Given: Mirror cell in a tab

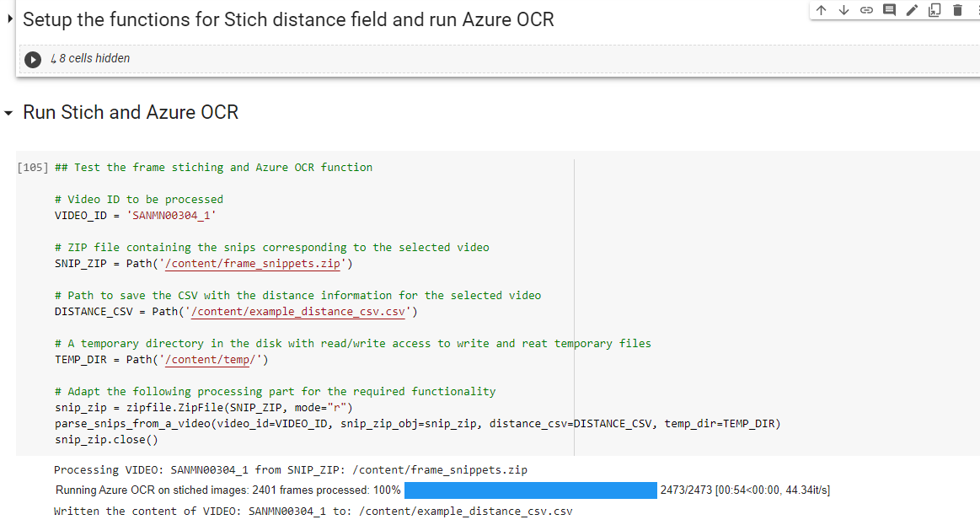Looking at the screenshot, I should coord(934,10).
